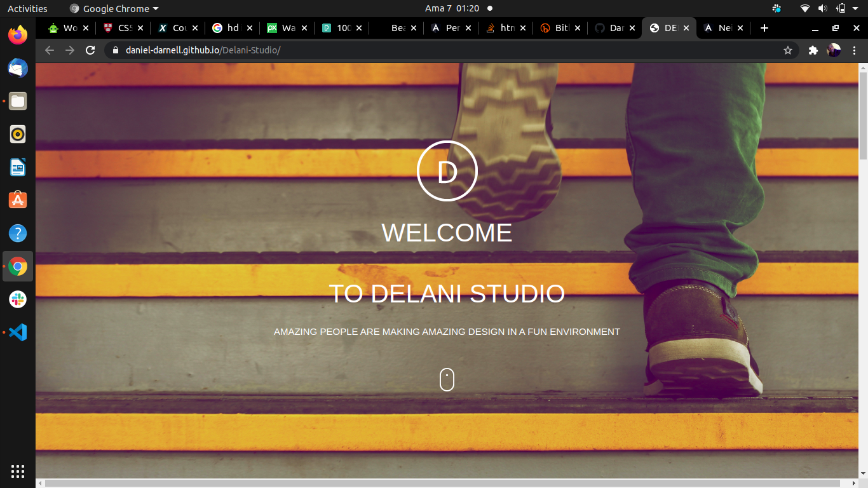Launch VS Code from the dock
This screenshot has height=488, width=868.
[x=17, y=332]
